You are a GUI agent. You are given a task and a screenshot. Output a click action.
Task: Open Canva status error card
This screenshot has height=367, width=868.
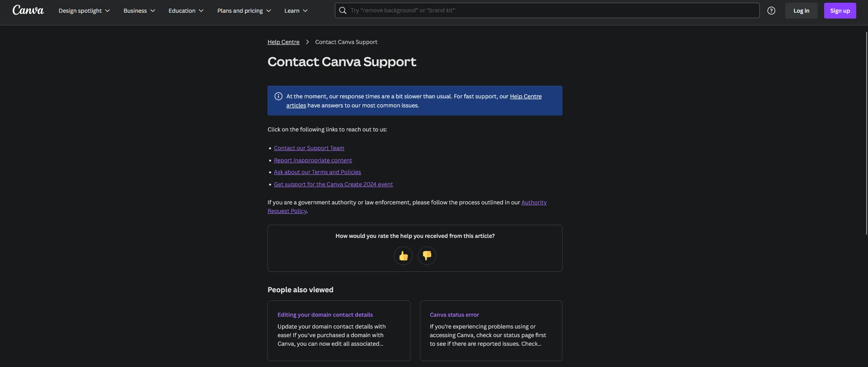[x=491, y=331]
